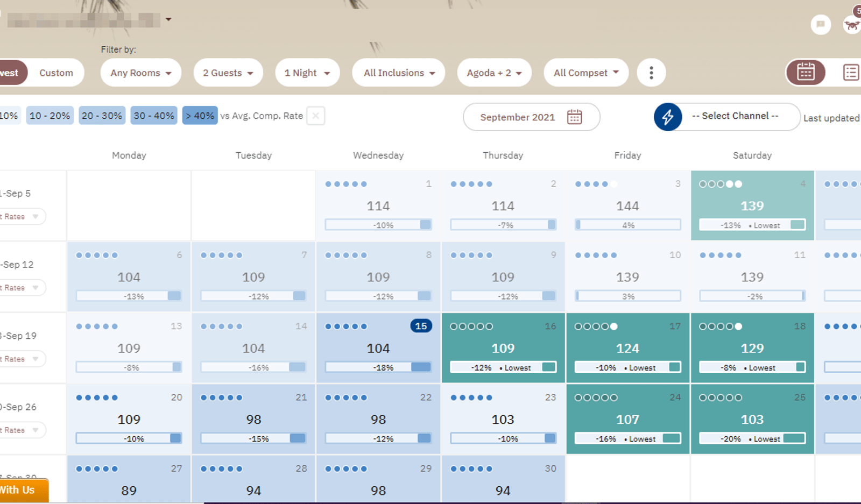Open Tuesday Sep 7 rate cell
This screenshot has height=504, width=861.
[253, 276]
